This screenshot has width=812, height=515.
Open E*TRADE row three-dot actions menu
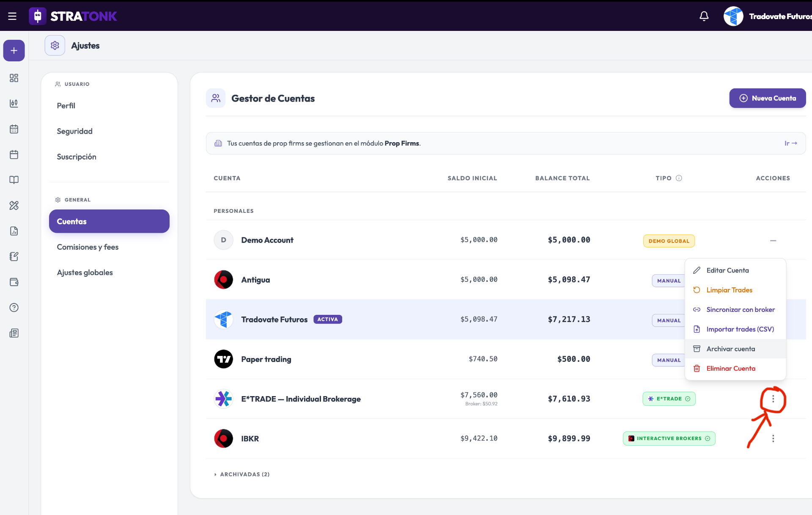(773, 399)
